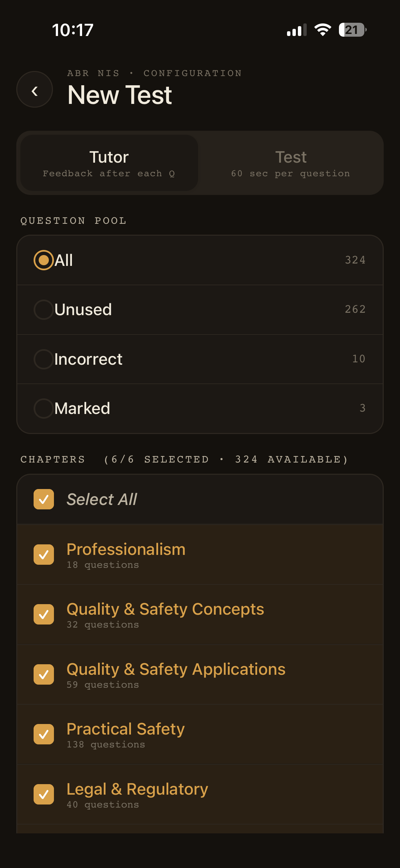
Task: Uncheck Quality & Safety Concepts checkbox
Action: [x=44, y=614]
